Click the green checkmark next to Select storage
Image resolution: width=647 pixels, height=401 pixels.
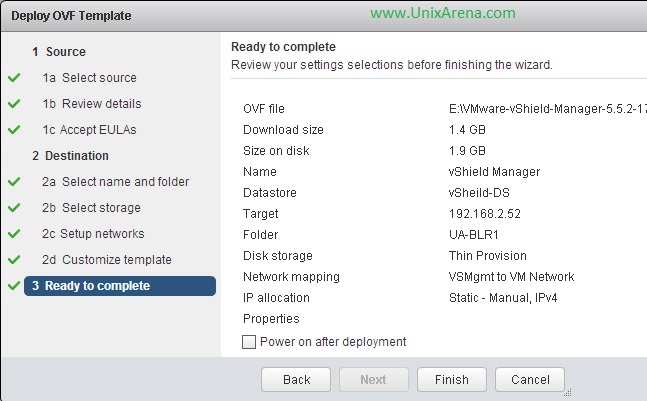tap(14, 208)
